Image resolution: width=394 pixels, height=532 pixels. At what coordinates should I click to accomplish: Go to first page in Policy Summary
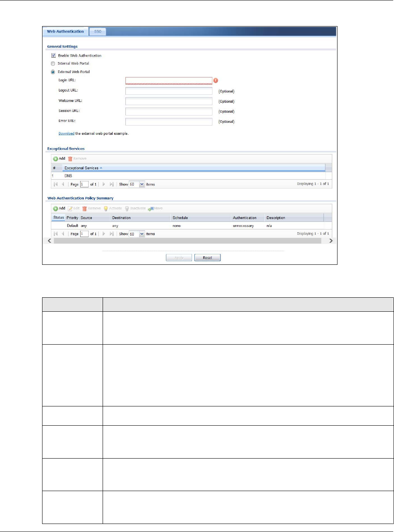click(56, 234)
